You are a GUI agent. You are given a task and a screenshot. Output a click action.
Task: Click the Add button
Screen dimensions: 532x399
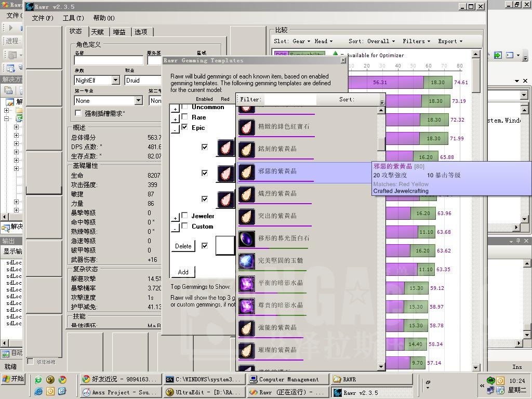point(182,272)
